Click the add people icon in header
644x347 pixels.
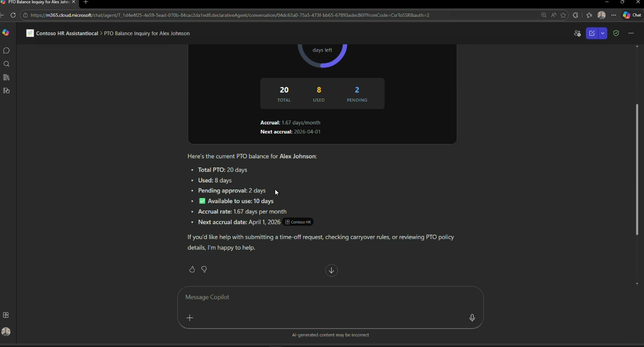pos(577,33)
